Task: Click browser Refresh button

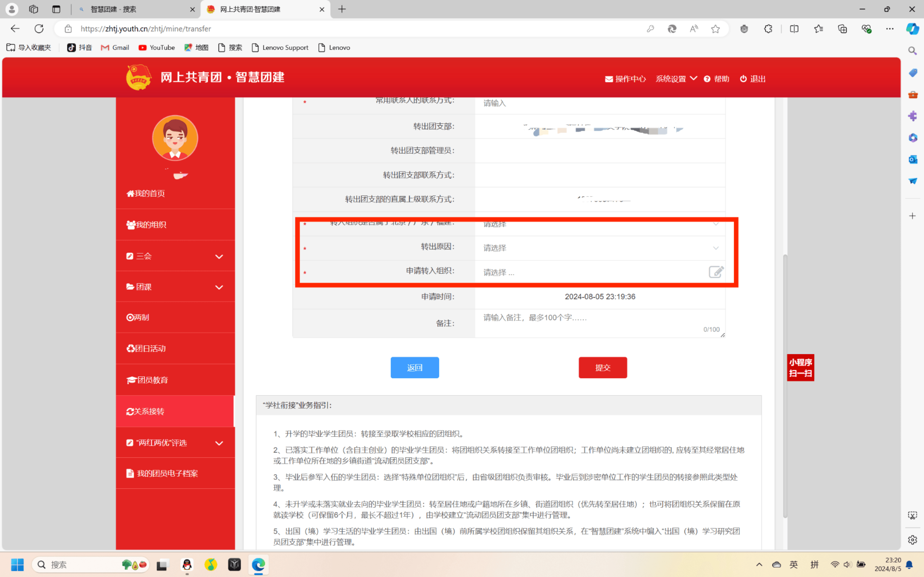Action: 39,29
